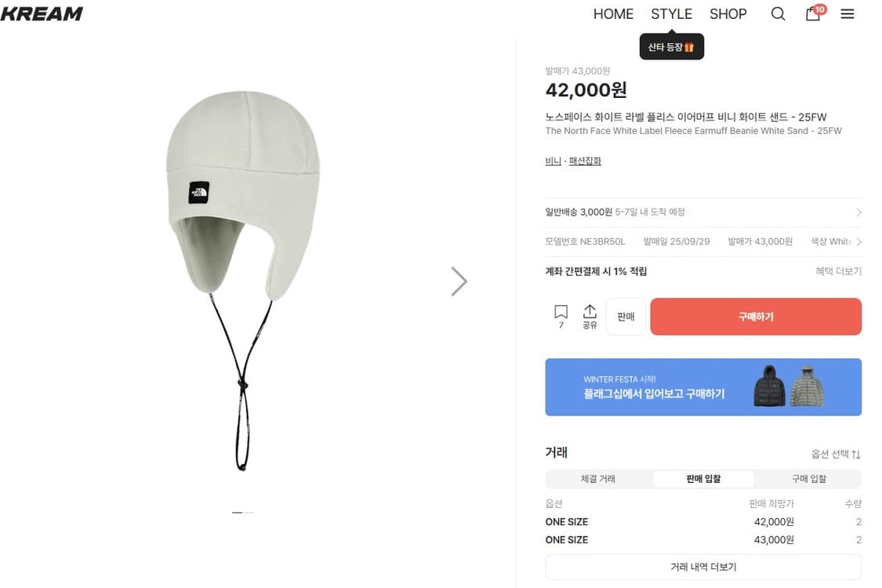Open the search magnifier icon

tap(778, 14)
